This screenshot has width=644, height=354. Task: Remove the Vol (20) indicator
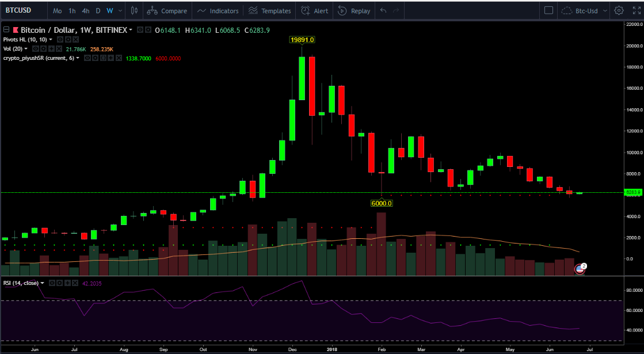tap(59, 49)
